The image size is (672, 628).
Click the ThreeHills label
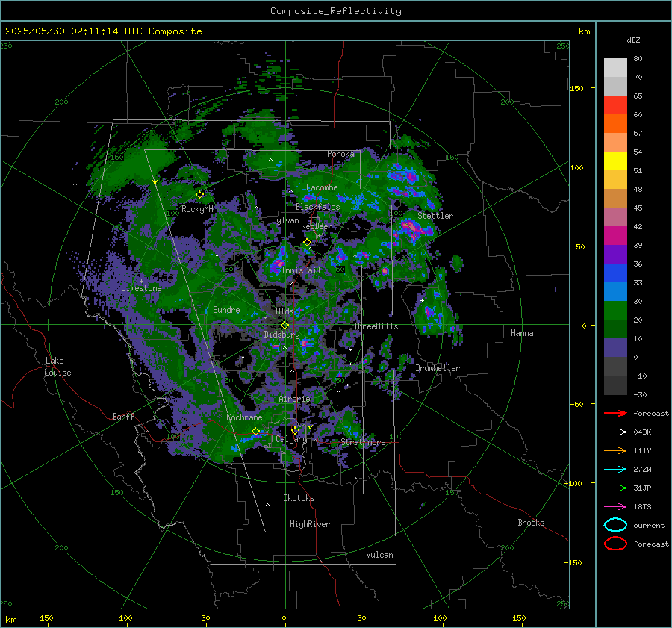[x=376, y=326]
